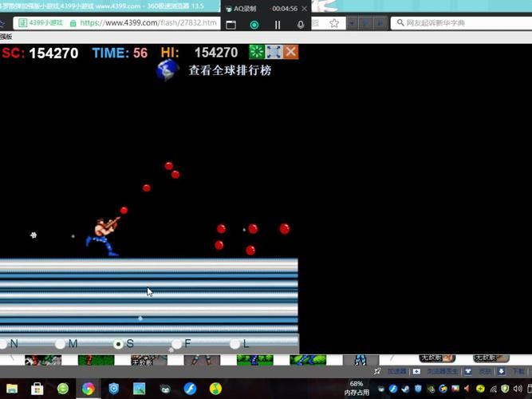Click the window capture icon in AQ recorder

[x=231, y=25]
